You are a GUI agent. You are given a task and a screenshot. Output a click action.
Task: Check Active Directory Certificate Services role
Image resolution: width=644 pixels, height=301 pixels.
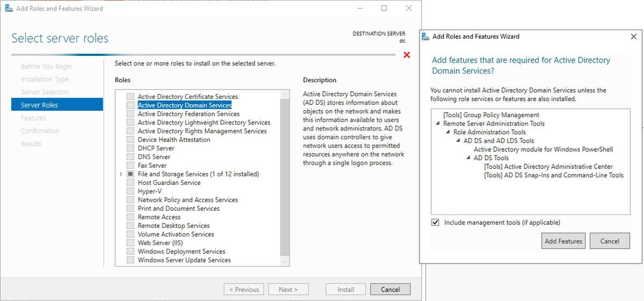(x=130, y=97)
